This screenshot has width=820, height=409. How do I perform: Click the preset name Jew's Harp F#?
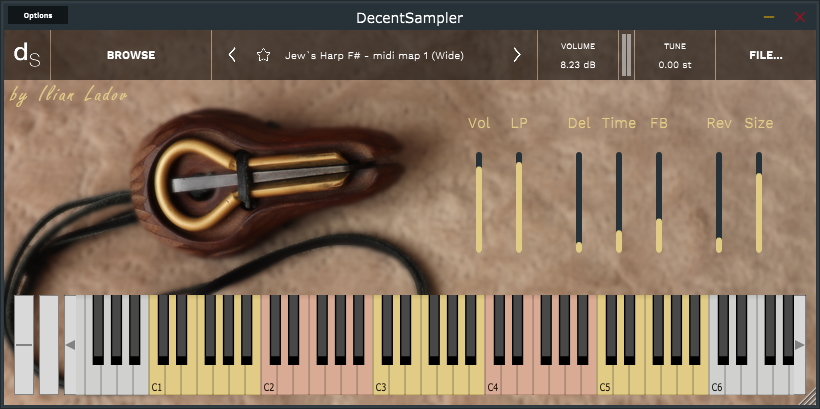coord(374,55)
